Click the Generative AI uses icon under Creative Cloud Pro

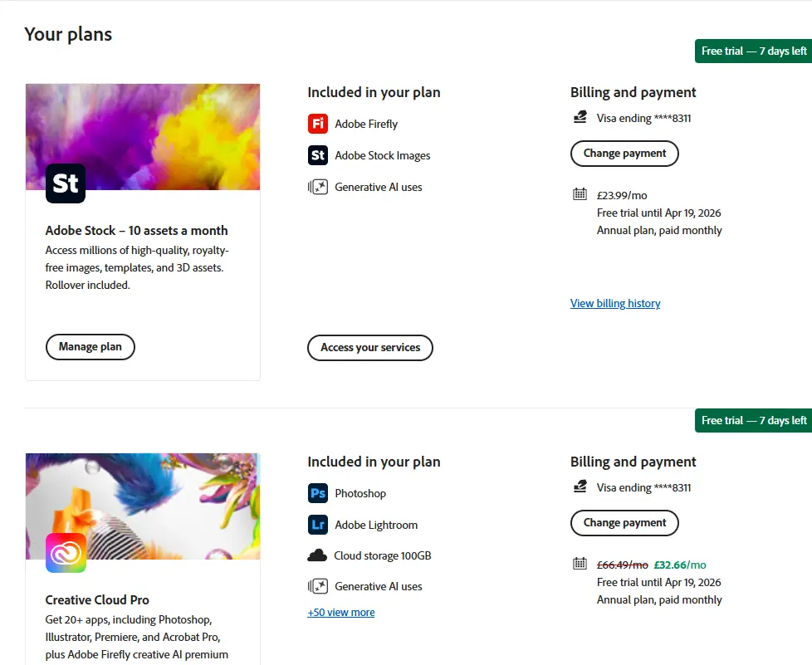tap(317, 586)
